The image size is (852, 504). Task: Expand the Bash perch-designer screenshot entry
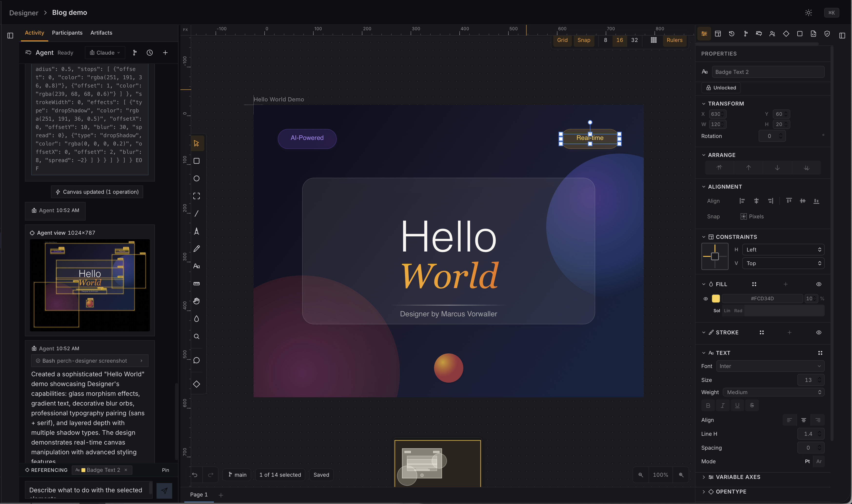coord(90,361)
